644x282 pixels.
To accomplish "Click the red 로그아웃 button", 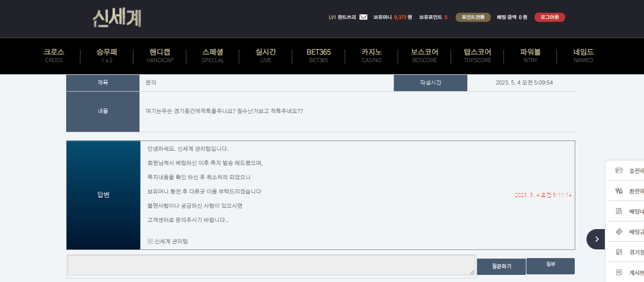I will (549, 17).
